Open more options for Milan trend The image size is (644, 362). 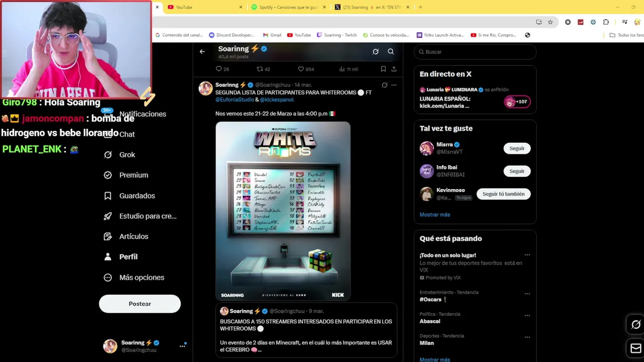[x=527, y=337]
